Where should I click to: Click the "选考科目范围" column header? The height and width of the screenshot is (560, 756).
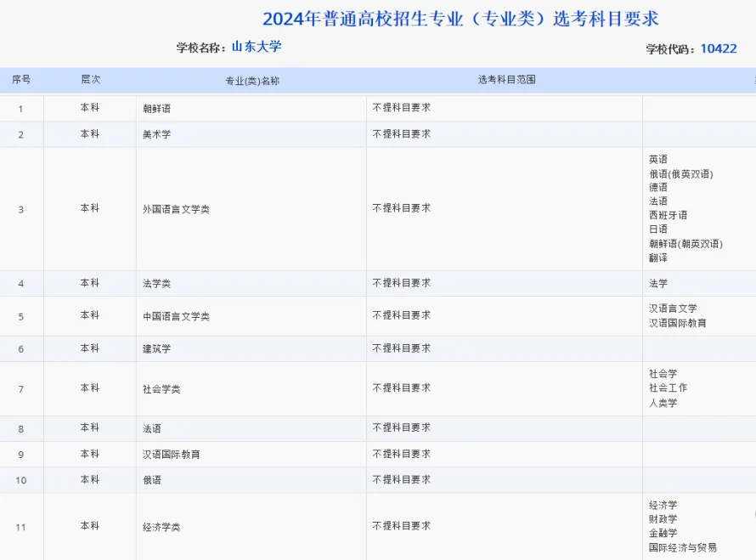coord(507,80)
